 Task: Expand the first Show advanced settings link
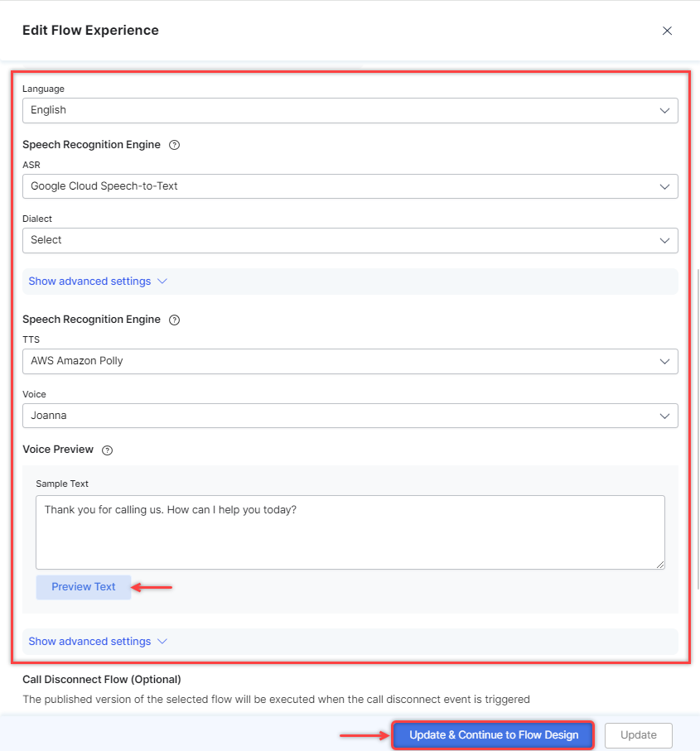89,282
